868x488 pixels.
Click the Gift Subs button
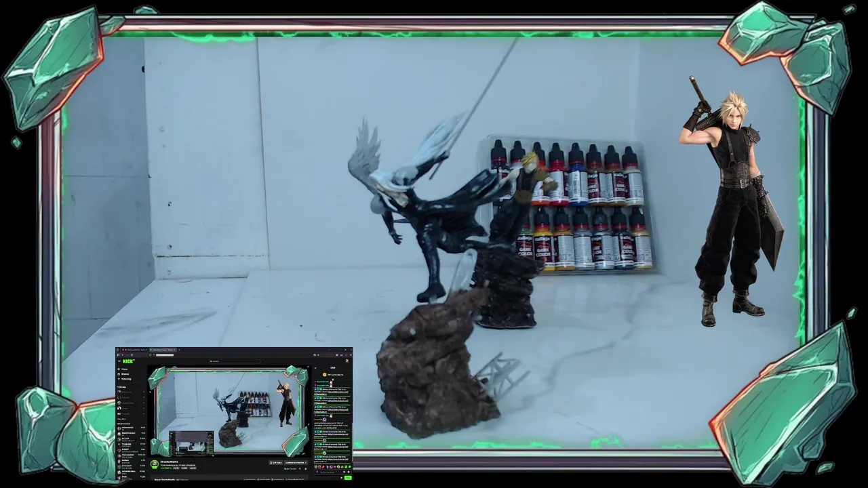[x=275, y=463]
